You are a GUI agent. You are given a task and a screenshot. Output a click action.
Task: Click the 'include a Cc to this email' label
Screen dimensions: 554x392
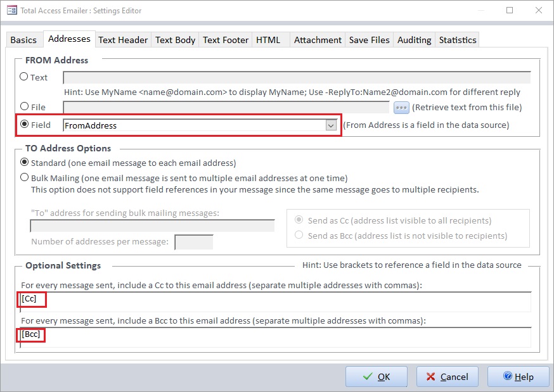click(x=221, y=285)
